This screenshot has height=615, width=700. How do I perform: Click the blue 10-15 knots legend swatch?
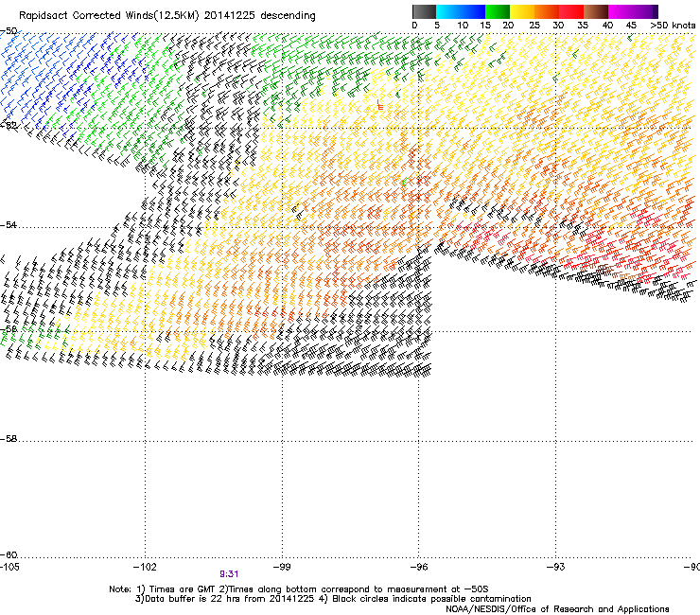(473, 11)
